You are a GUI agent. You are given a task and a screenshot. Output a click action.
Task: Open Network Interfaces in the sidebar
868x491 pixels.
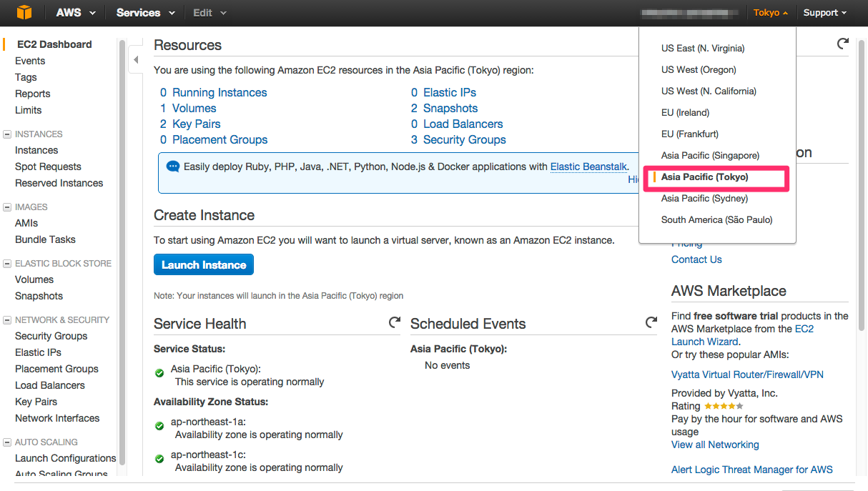point(57,418)
